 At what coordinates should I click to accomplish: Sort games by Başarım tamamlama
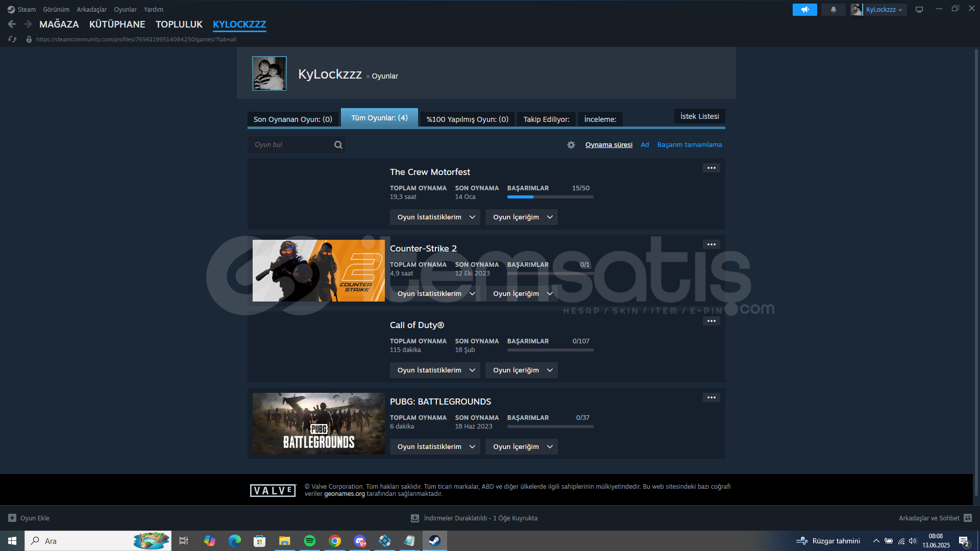point(690,145)
